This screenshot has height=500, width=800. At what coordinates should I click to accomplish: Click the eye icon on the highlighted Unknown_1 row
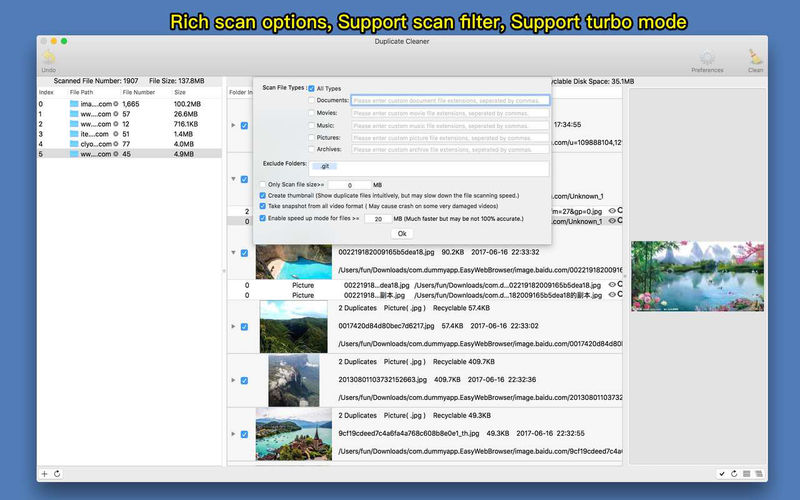pyautogui.click(x=612, y=221)
